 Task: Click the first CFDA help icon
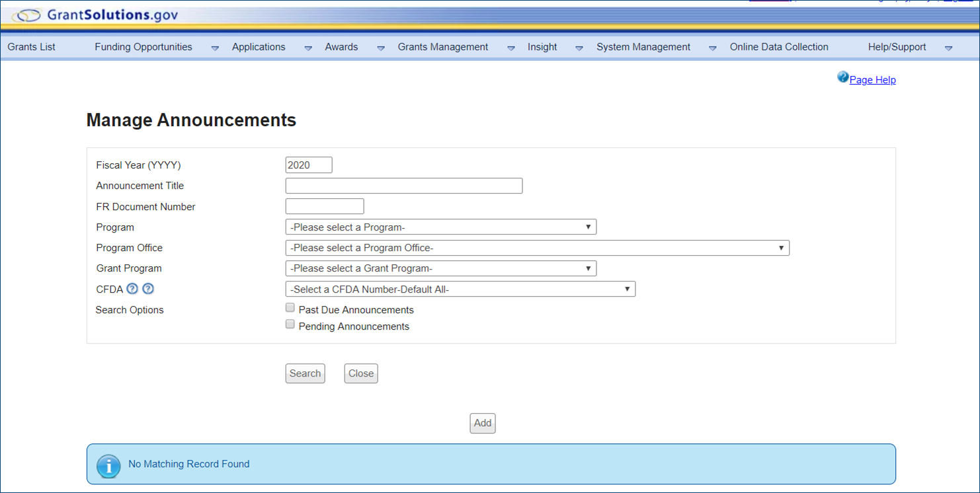pyautogui.click(x=132, y=289)
